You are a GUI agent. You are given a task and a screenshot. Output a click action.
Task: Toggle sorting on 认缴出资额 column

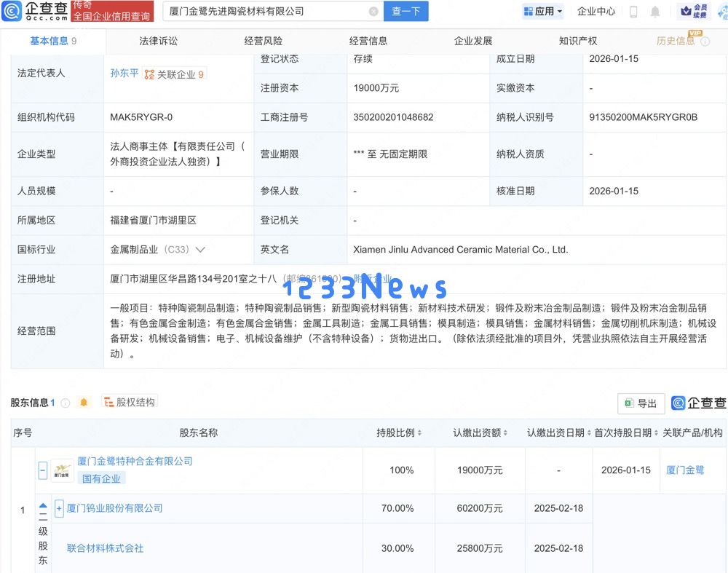505,432
